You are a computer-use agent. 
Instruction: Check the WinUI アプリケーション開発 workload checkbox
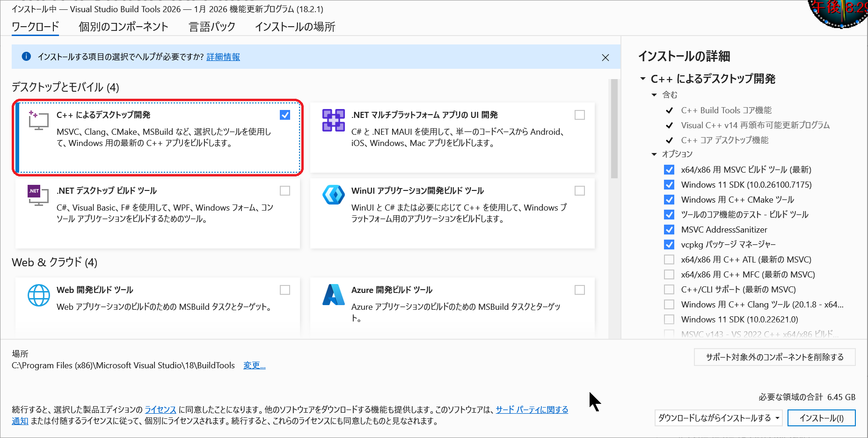(580, 190)
